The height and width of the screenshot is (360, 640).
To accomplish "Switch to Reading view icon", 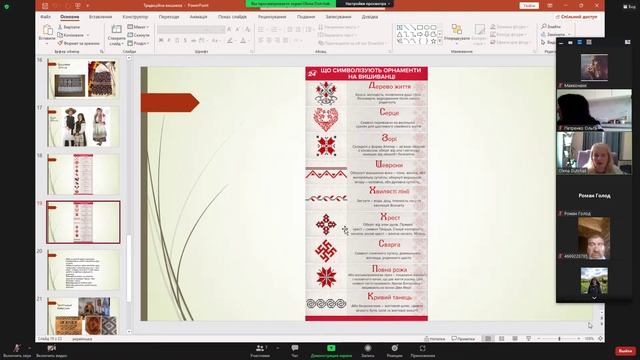I will [515, 339].
